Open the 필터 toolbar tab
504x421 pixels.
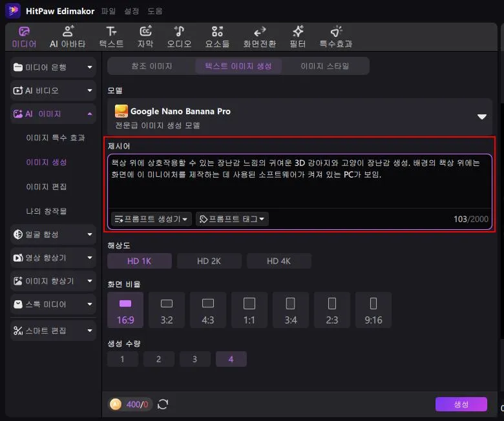[x=298, y=37]
